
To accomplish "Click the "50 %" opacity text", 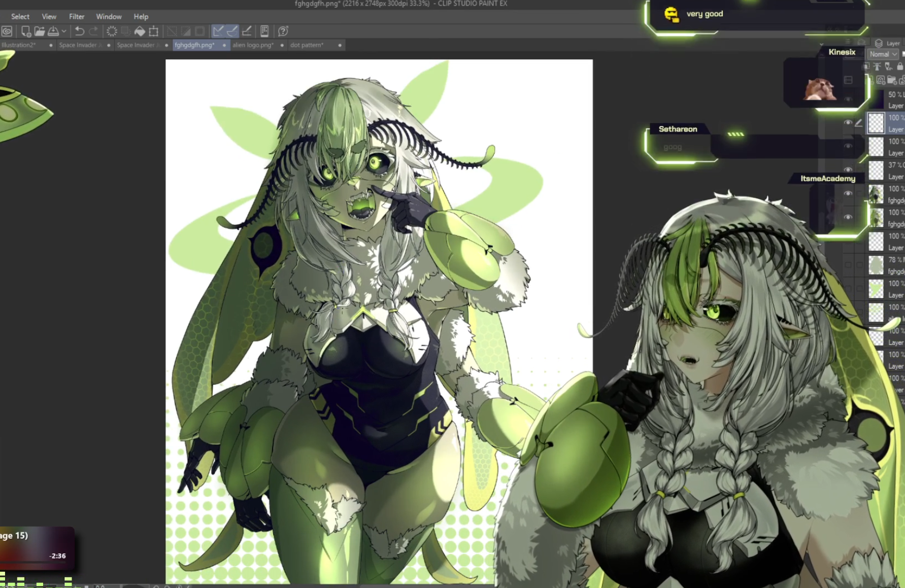I will point(895,94).
